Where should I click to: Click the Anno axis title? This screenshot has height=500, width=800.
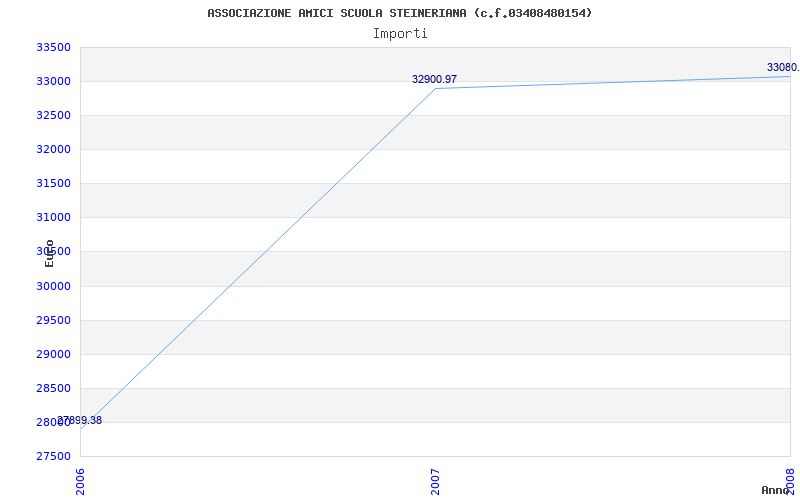[775, 490]
